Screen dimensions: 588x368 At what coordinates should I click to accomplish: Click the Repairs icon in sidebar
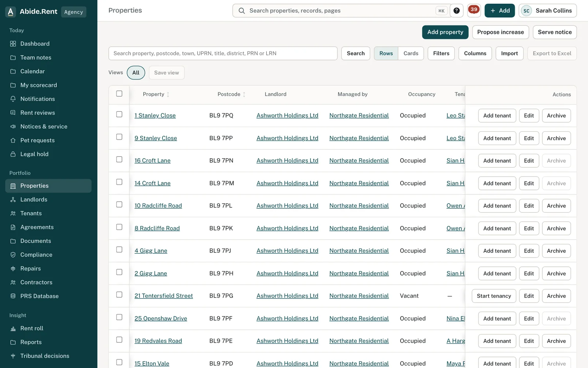click(x=13, y=269)
